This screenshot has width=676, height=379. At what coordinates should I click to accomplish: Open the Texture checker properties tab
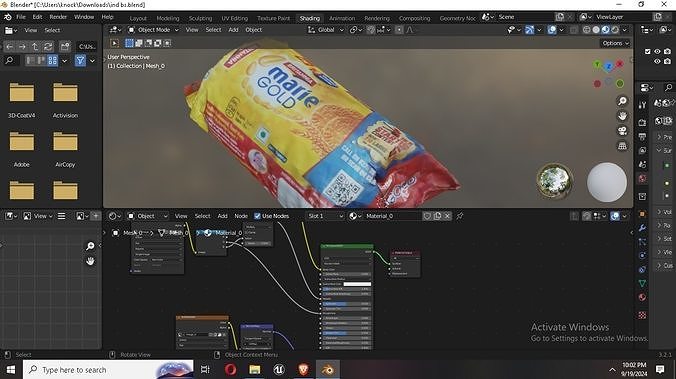point(642,315)
